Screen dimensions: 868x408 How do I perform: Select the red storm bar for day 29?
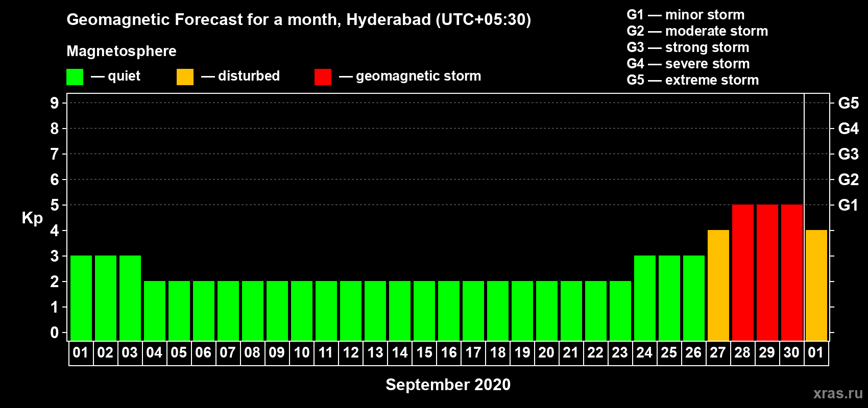pyautogui.click(x=767, y=272)
